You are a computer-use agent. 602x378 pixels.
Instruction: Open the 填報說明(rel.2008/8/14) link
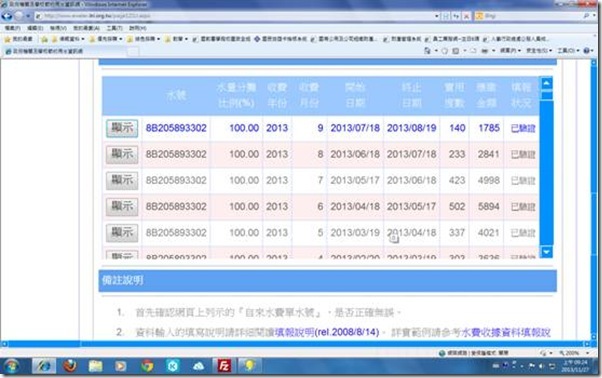pos(327,332)
